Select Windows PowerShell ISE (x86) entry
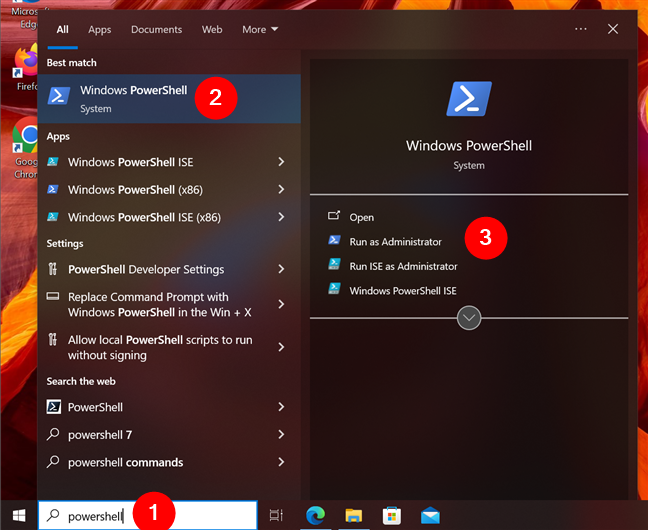 [144, 217]
